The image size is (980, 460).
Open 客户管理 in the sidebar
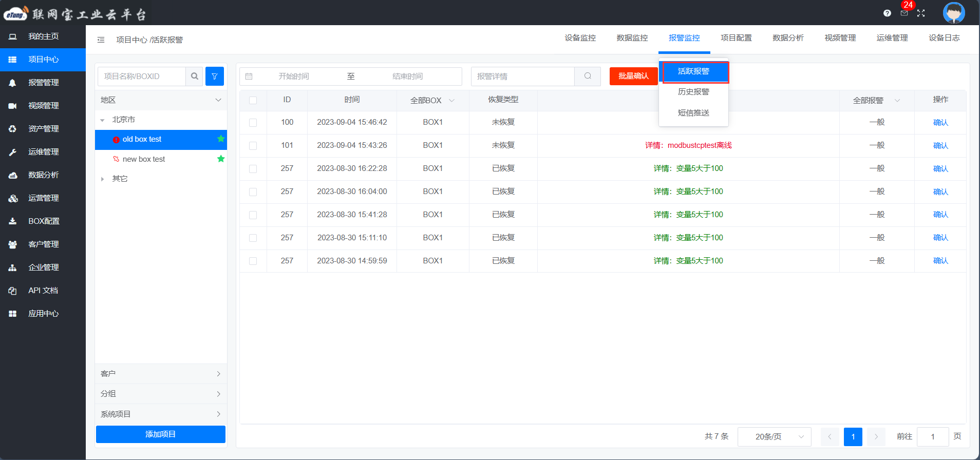[43, 244]
